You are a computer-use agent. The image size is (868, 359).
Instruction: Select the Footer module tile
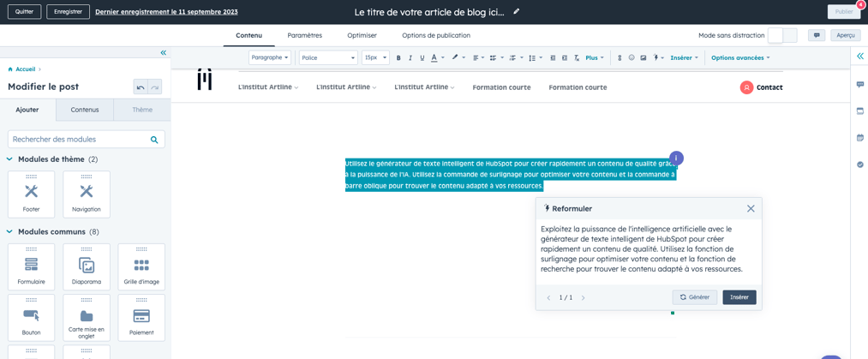pos(31,194)
